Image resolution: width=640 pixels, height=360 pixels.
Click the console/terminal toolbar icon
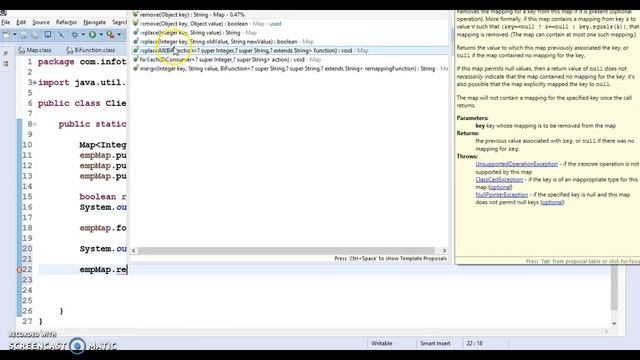coord(48,34)
